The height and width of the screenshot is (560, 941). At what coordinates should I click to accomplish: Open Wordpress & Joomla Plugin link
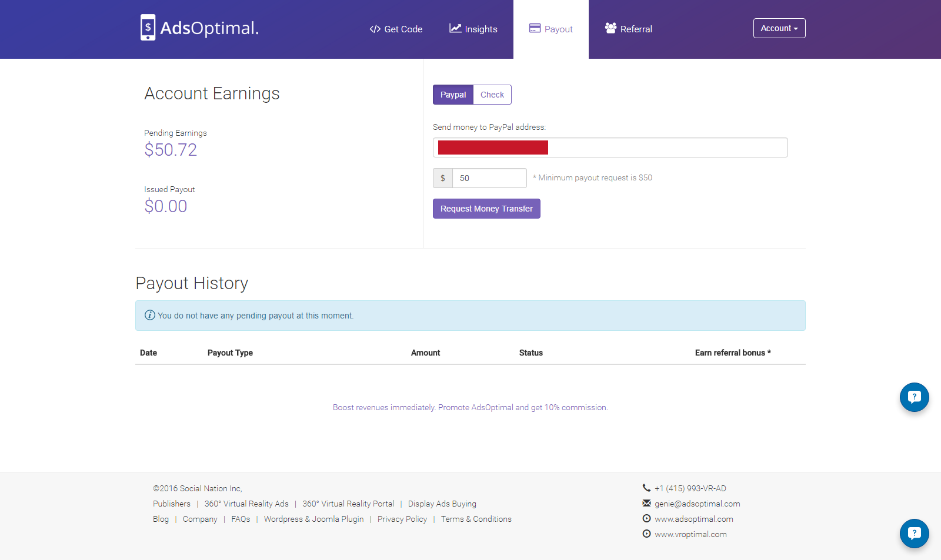pyautogui.click(x=313, y=519)
